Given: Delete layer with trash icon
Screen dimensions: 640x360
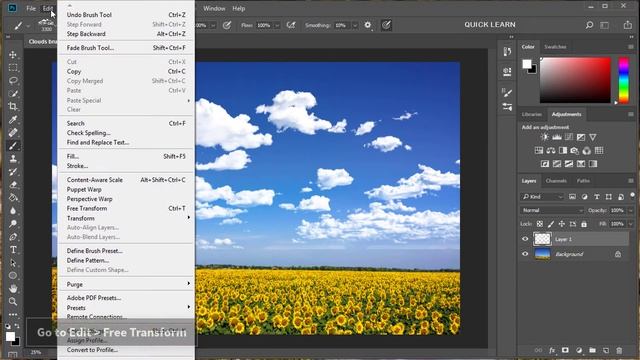Looking at the screenshot, I should pos(619,350).
